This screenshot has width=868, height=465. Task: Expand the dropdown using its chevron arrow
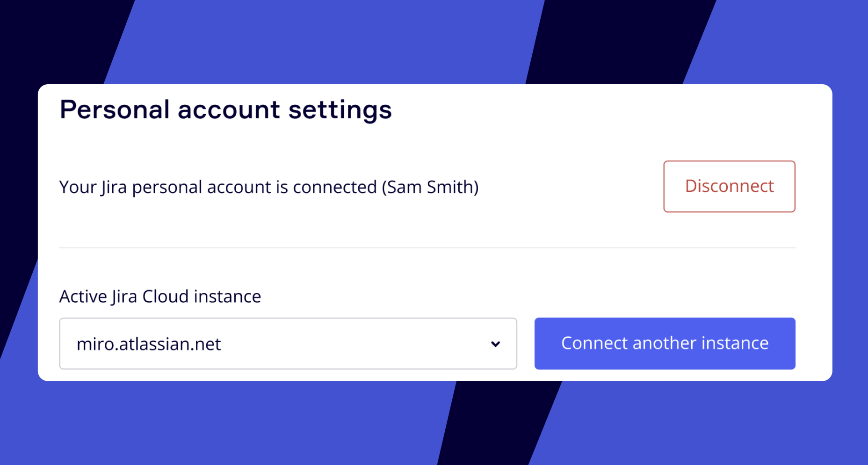(x=495, y=344)
